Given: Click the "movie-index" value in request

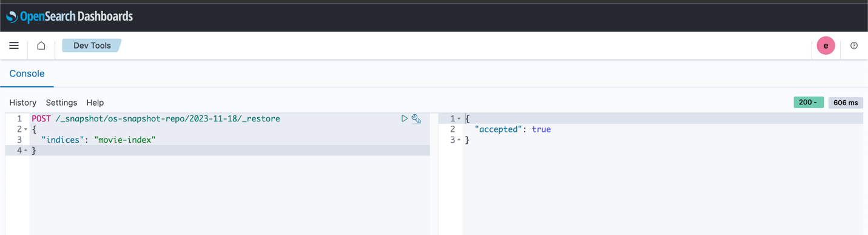Looking at the screenshot, I should click(x=125, y=140).
